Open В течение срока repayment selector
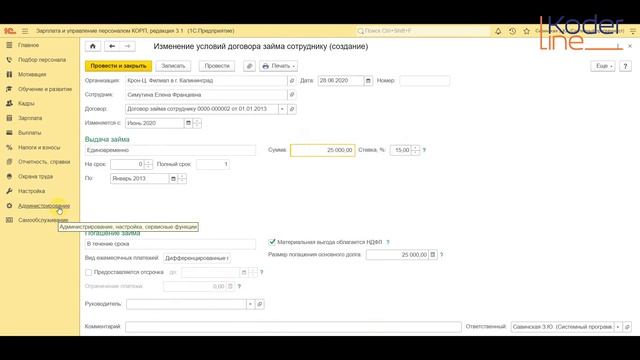The height and width of the screenshot is (360, 640). pos(170,244)
